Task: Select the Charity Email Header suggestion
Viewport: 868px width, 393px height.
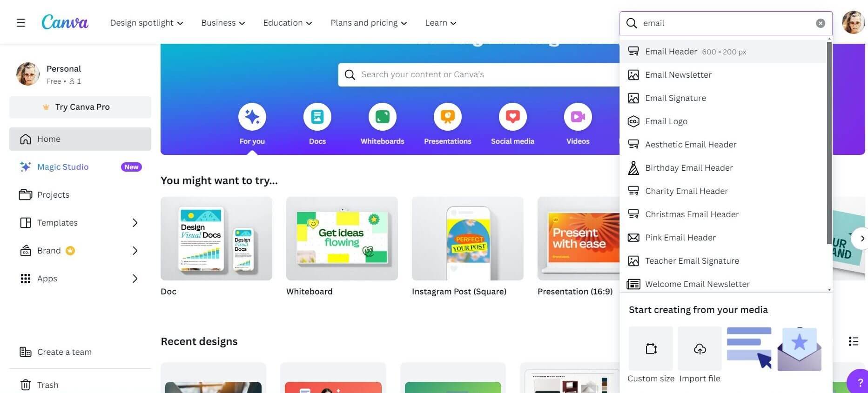Action: (x=723, y=191)
